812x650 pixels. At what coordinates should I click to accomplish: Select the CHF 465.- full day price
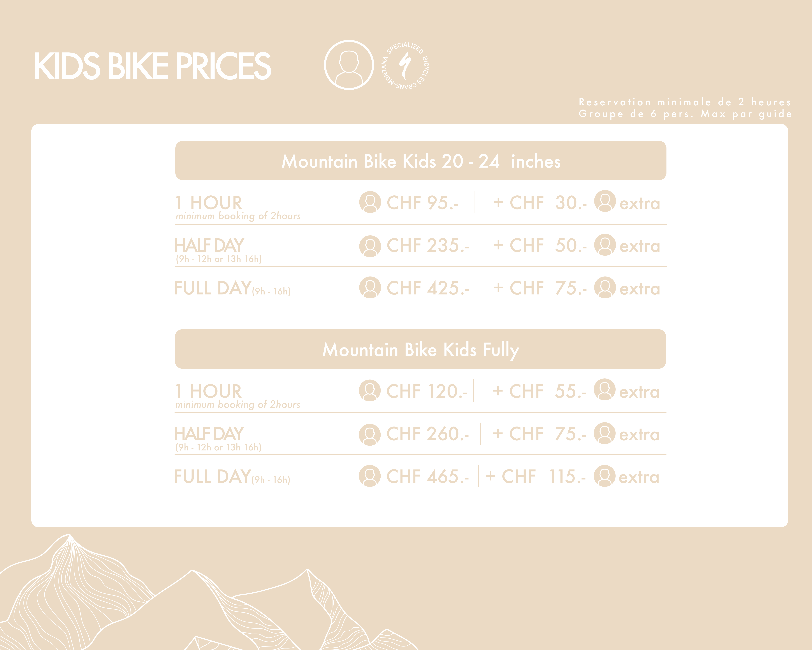tap(427, 477)
